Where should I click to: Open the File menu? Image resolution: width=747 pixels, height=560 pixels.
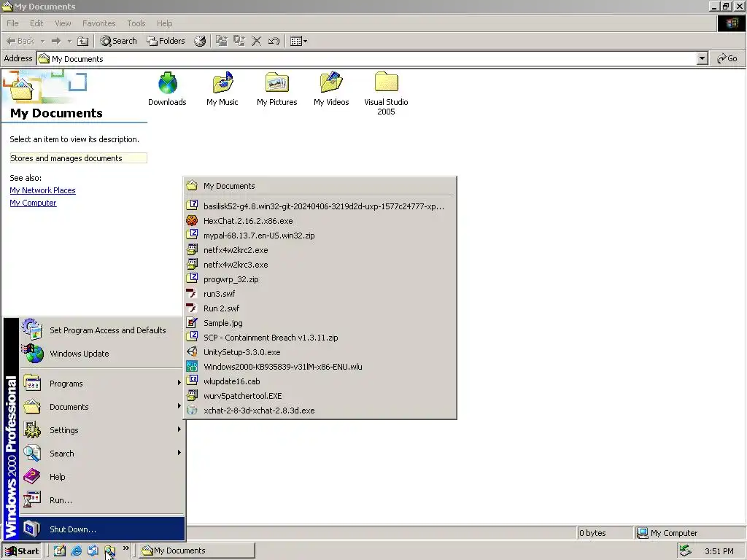coord(13,23)
